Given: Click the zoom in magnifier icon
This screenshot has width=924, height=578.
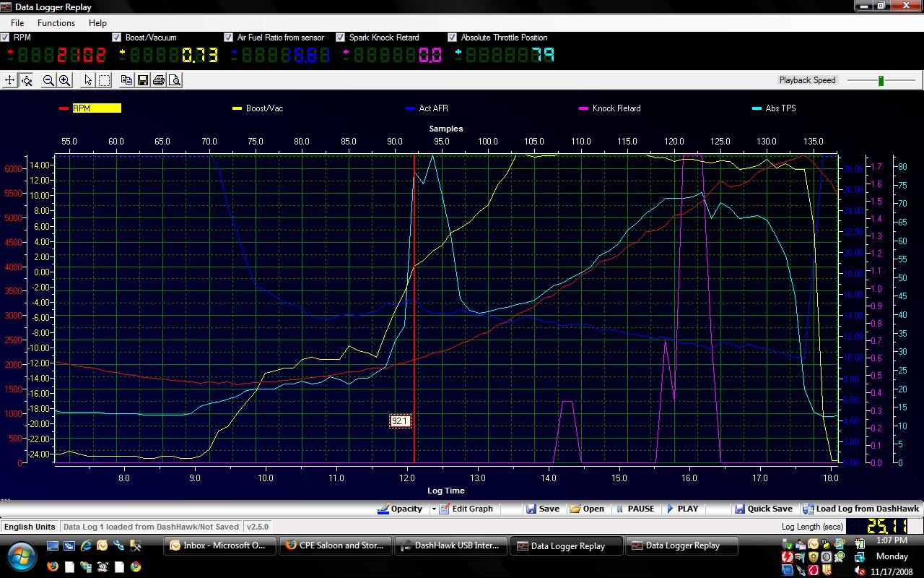Looking at the screenshot, I should click(64, 80).
